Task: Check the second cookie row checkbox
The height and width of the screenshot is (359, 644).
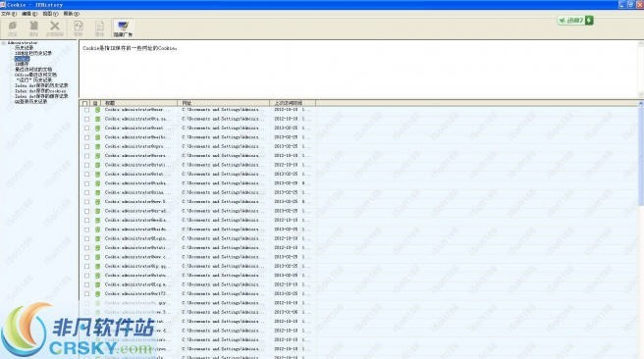Action: click(86, 119)
